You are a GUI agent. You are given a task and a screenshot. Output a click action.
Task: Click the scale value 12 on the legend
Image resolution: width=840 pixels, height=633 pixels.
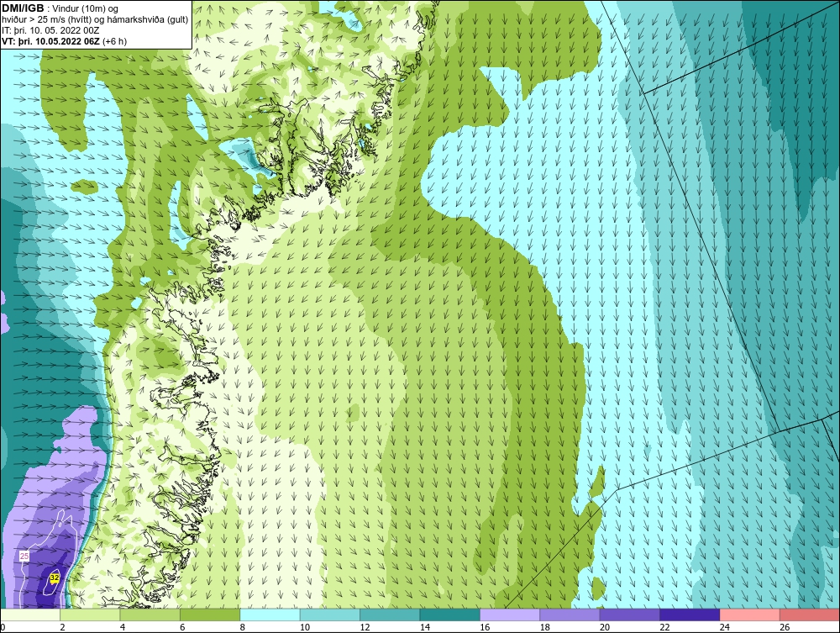365,628
